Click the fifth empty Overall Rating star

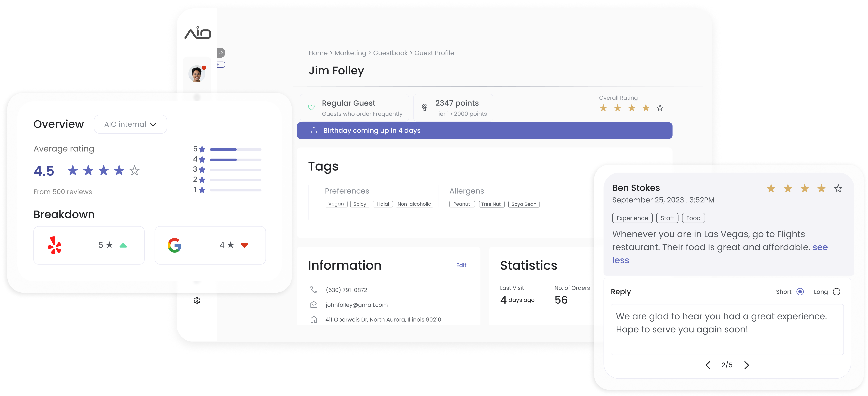point(660,108)
